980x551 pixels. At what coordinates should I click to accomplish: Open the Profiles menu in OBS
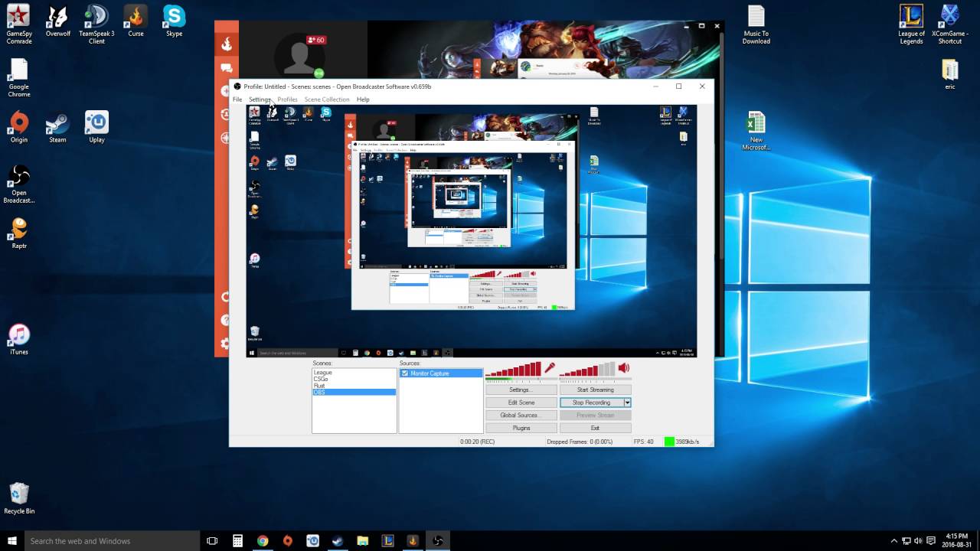pos(287,99)
